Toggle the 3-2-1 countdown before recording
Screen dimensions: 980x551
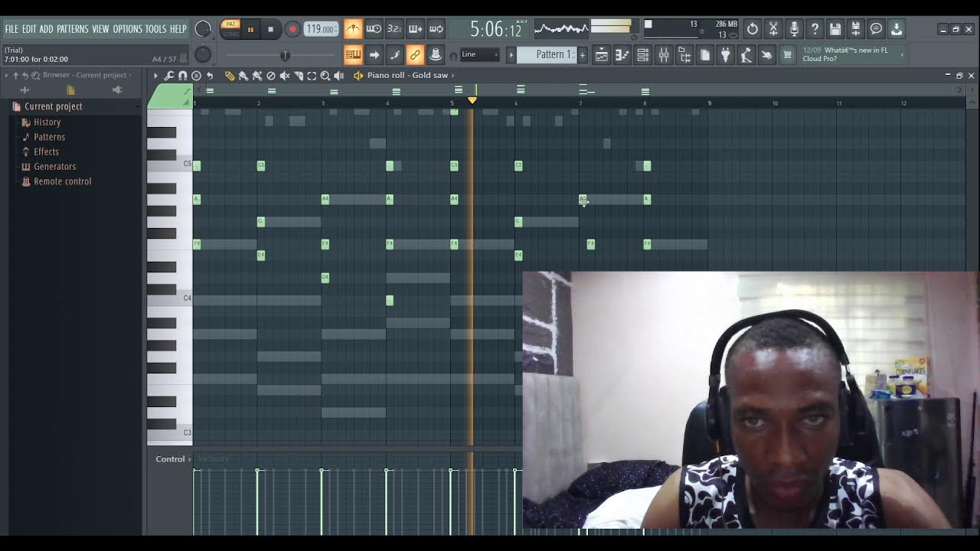[394, 29]
